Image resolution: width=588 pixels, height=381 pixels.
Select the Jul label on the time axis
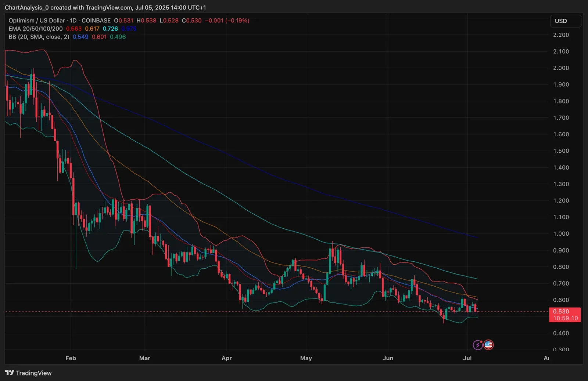pos(467,358)
